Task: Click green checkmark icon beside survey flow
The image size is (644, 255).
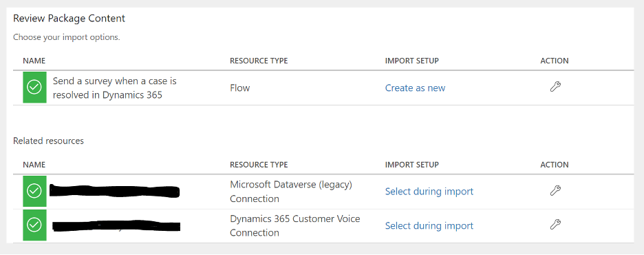Action: point(34,88)
